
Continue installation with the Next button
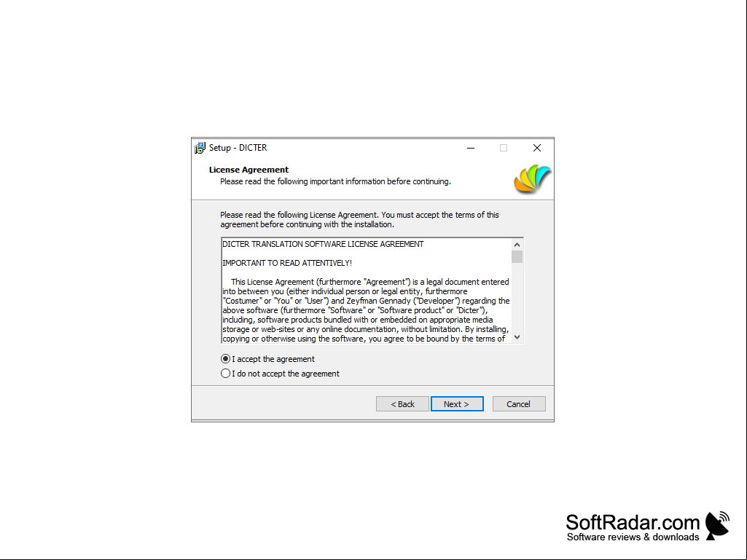pos(457,404)
